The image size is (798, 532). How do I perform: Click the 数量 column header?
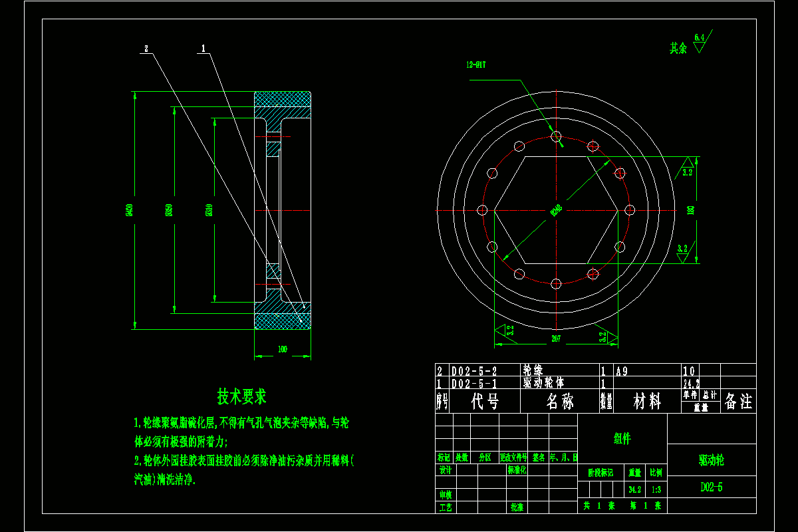[x=606, y=401]
